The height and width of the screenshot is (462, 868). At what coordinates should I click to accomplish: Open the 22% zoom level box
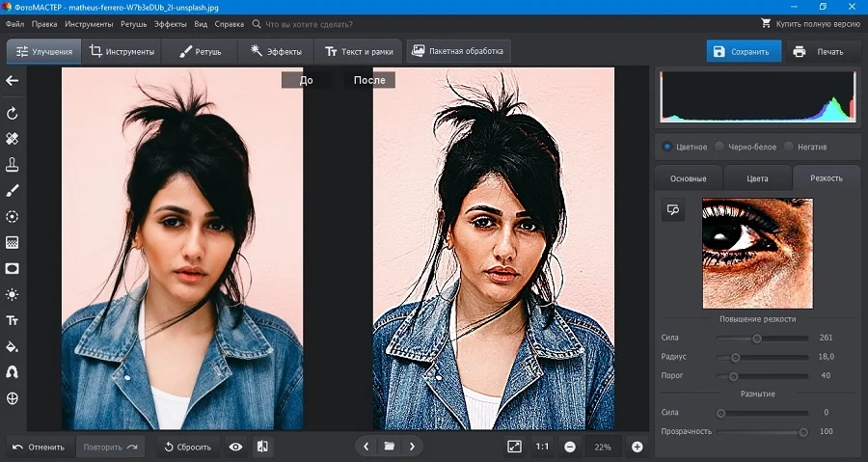point(603,447)
